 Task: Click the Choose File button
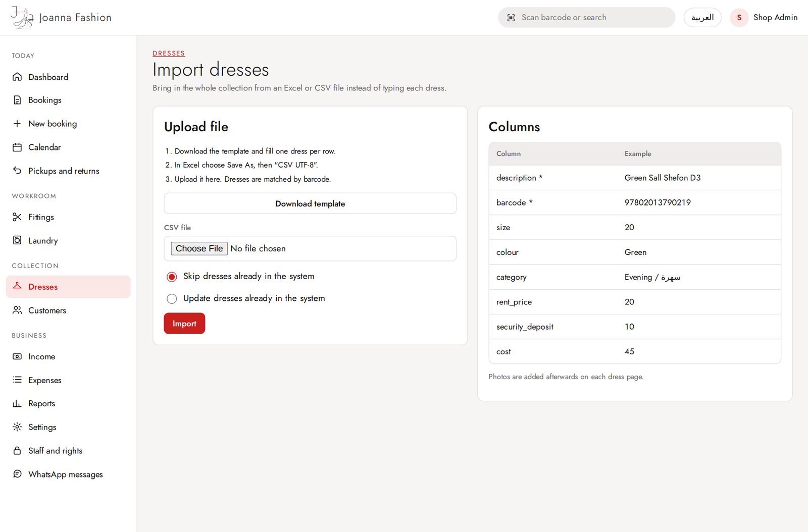(199, 248)
